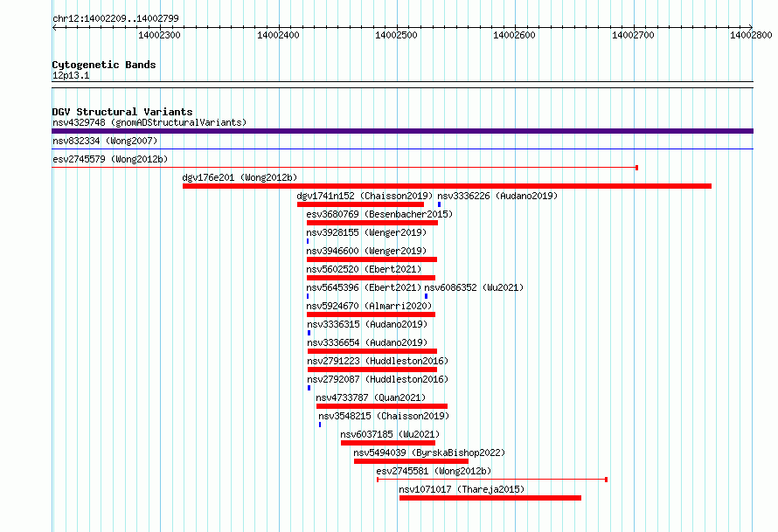
Task: Click the red nsv5602520 variant bar
Action: click(x=372, y=278)
